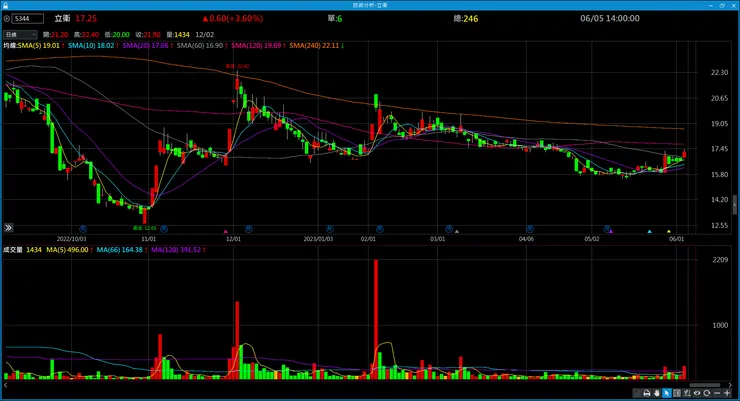
Task: Toggle the eye visibility icon
Action: pos(697,393)
